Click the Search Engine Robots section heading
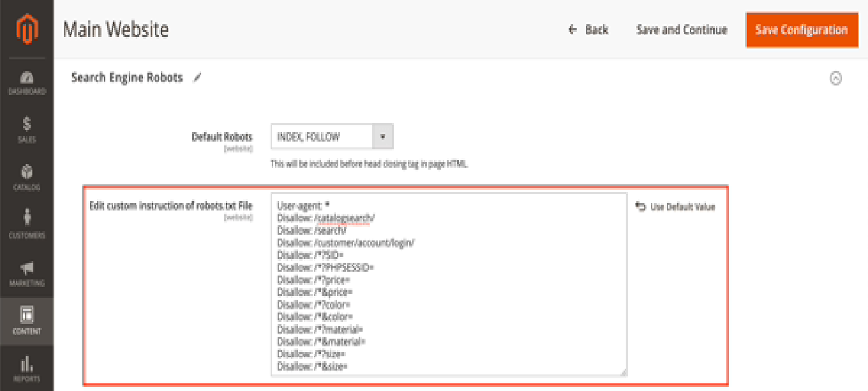868x391 pixels. (x=127, y=78)
